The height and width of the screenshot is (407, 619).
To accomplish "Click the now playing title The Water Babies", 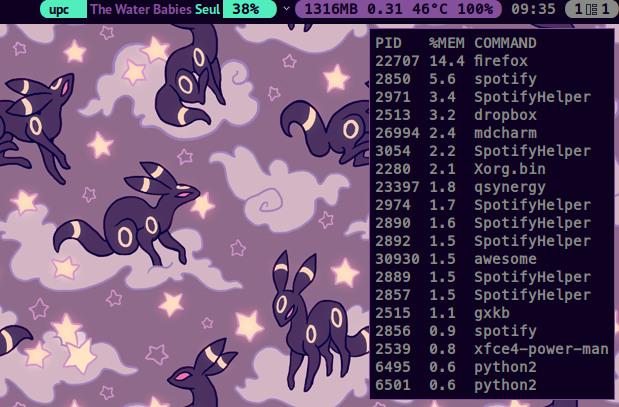I will click(141, 9).
